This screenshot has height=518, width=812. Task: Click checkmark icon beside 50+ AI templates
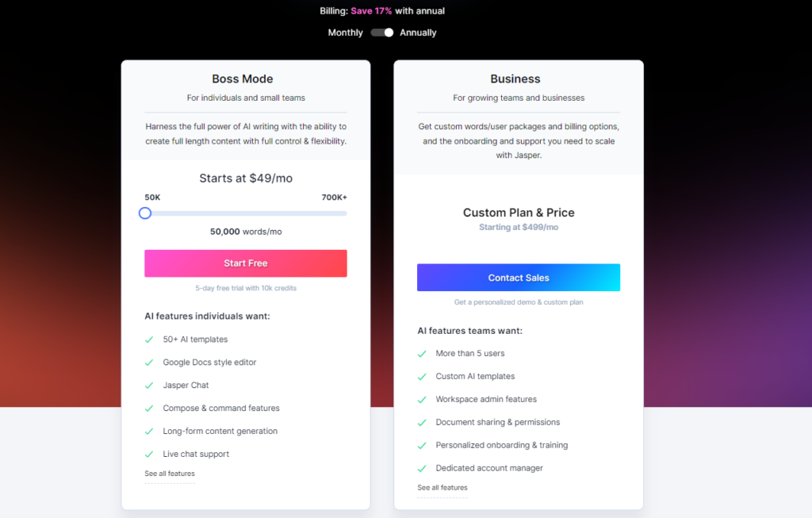[148, 340]
